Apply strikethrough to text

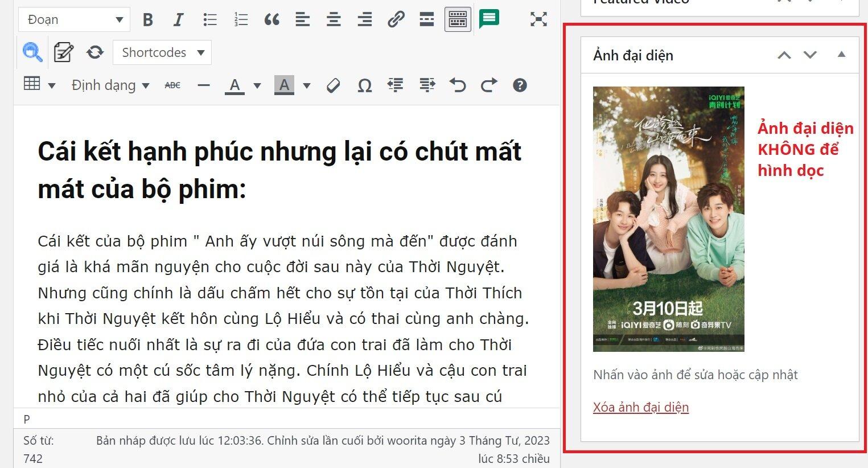pyautogui.click(x=172, y=85)
